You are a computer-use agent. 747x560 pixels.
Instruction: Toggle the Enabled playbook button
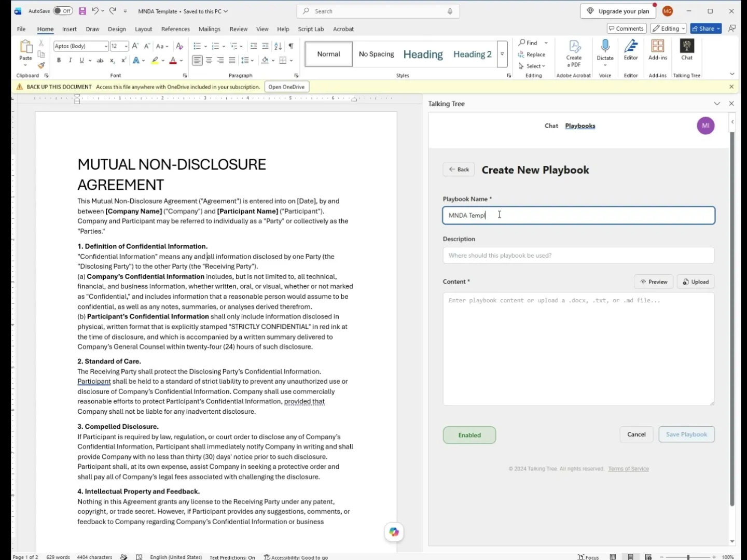coord(469,435)
